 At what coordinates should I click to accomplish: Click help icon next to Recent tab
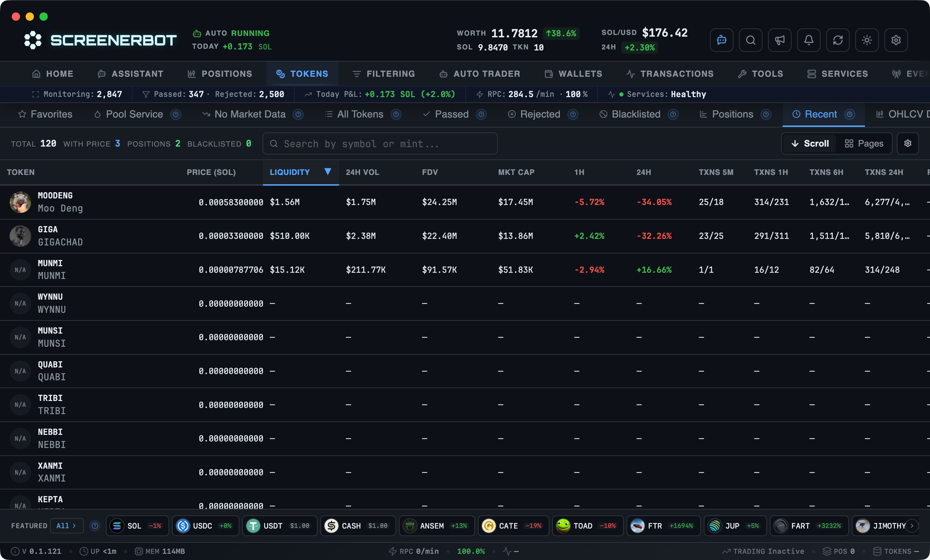point(850,114)
